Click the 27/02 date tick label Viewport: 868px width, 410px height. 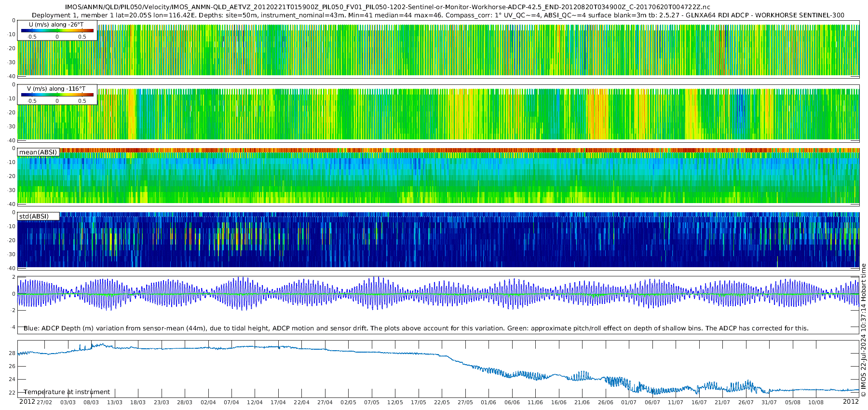click(44, 402)
